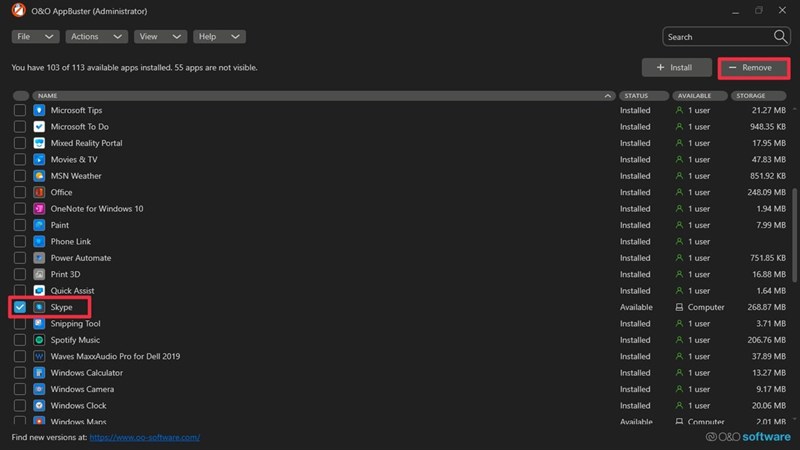This screenshot has height=450, width=800.
Task: Click the Windows Clock app icon
Action: click(x=39, y=406)
